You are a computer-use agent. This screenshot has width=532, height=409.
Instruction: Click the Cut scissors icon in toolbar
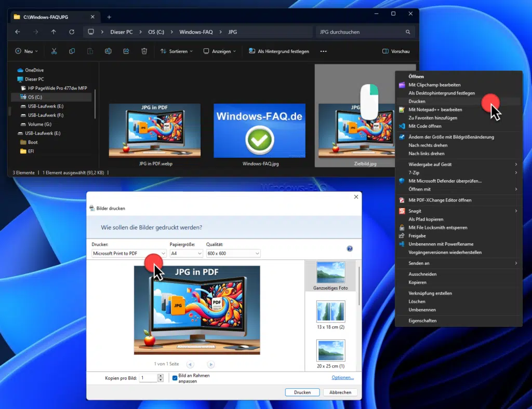(x=54, y=51)
